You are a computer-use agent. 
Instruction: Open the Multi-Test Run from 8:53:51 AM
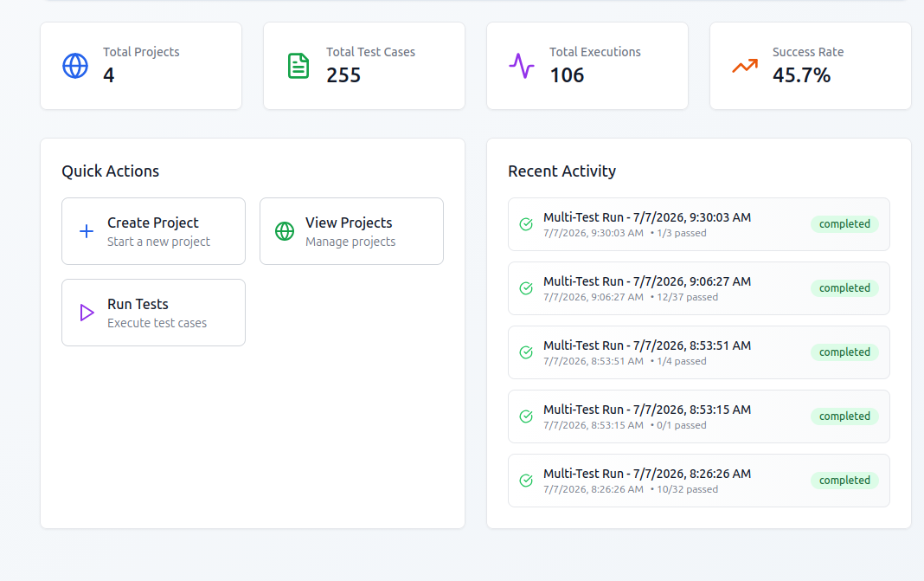coord(699,352)
